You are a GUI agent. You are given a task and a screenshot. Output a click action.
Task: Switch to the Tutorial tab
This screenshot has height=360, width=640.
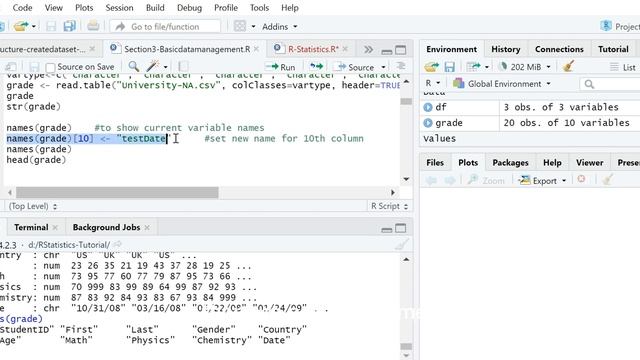point(613,49)
